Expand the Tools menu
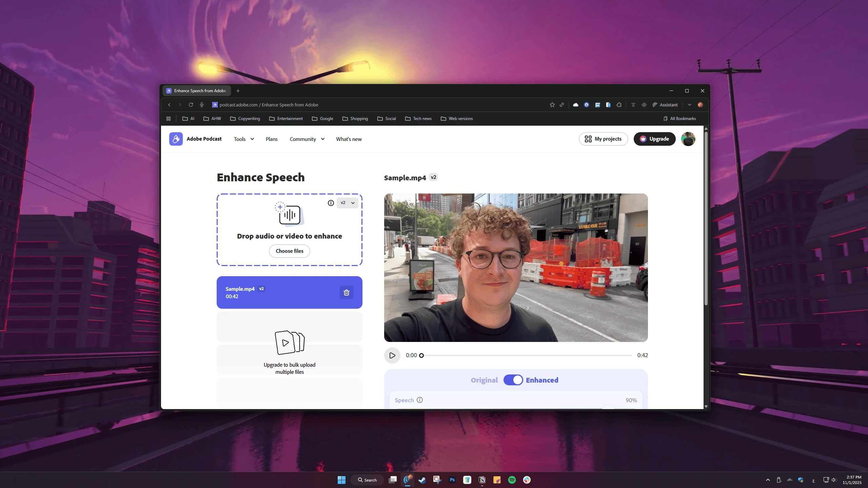868x488 pixels. pos(244,139)
